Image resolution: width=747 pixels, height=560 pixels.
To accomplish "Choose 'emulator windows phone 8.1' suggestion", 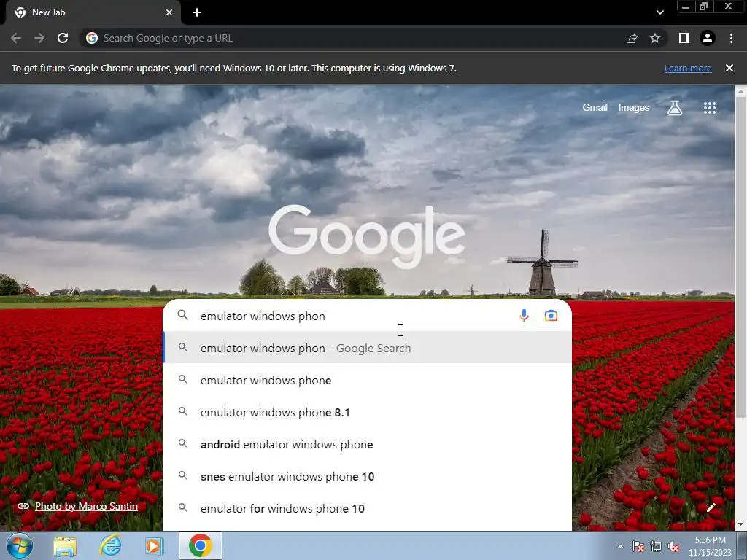I will (x=368, y=412).
